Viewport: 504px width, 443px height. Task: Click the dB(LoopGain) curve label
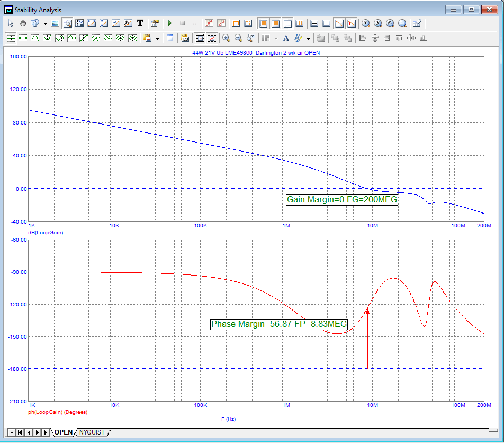click(x=46, y=232)
